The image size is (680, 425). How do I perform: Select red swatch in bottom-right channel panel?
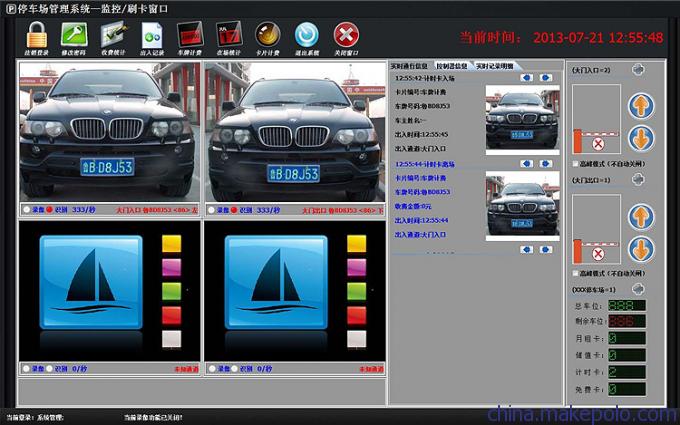pos(356,315)
